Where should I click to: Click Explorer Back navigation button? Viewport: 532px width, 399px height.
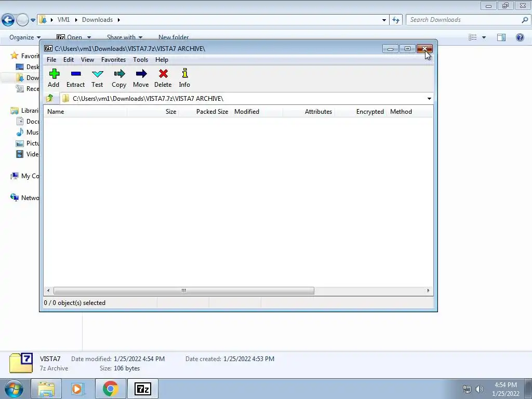[x=8, y=20]
